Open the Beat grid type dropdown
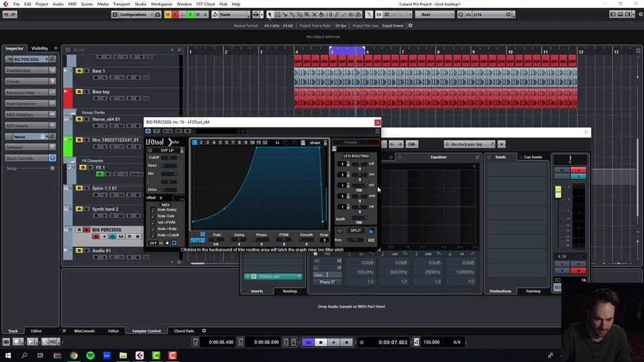The height and width of the screenshot is (362, 644). click(x=435, y=14)
